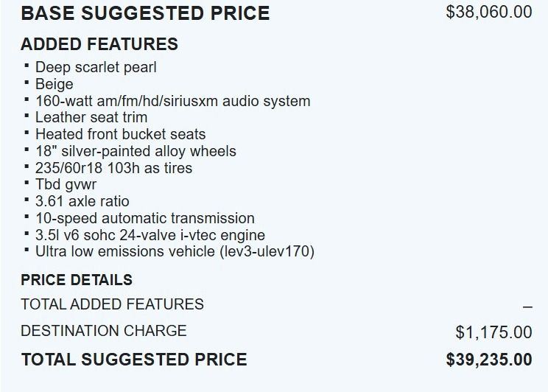Image resolution: width=548 pixels, height=392 pixels.
Task: Click the 10-speed automatic transmission item
Action: 144,218
